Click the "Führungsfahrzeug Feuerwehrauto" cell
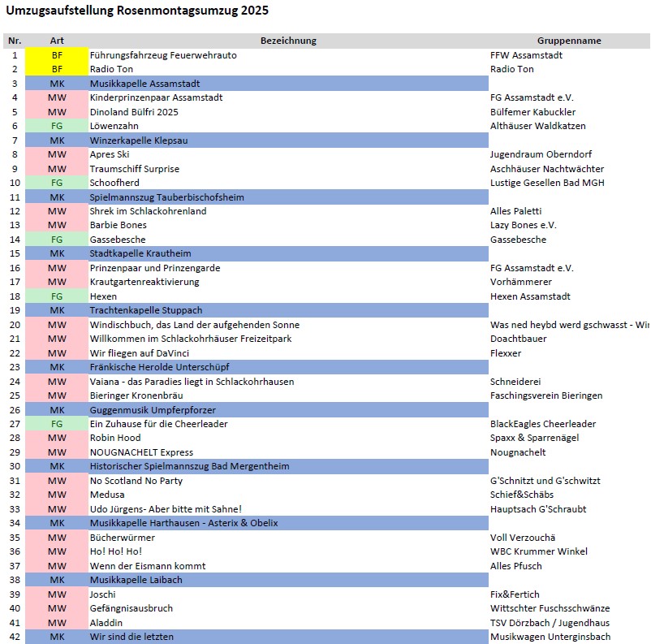This screenshot has width=651, height=644. tap(163, 55)
